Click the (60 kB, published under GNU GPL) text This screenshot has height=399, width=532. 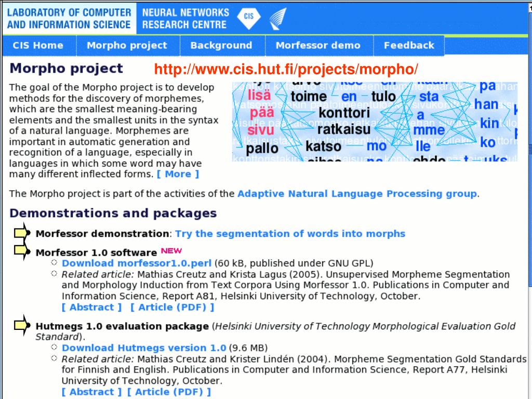coord(294,263)
